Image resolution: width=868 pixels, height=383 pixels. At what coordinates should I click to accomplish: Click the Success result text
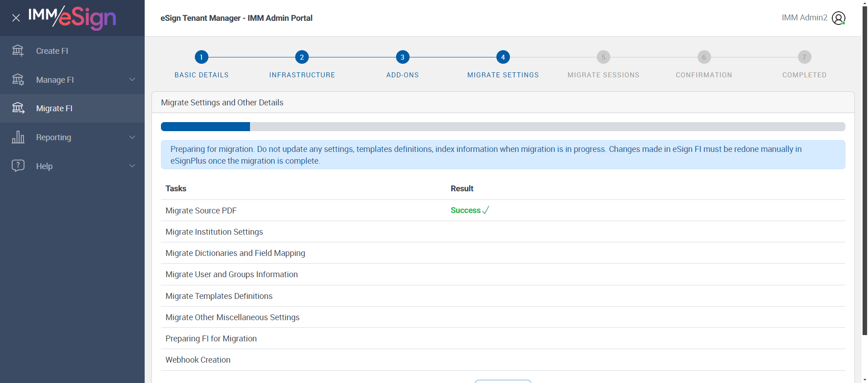pyautogui.click(x=466, y=210)
